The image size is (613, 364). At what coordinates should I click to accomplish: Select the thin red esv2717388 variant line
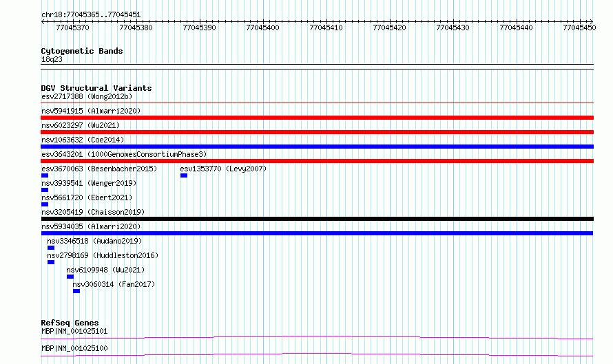317,103
